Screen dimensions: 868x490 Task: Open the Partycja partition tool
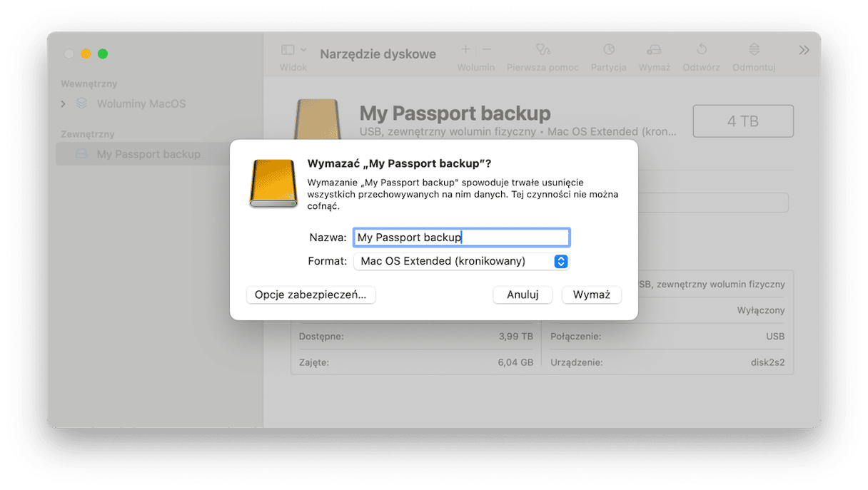[x=608, y=50]
